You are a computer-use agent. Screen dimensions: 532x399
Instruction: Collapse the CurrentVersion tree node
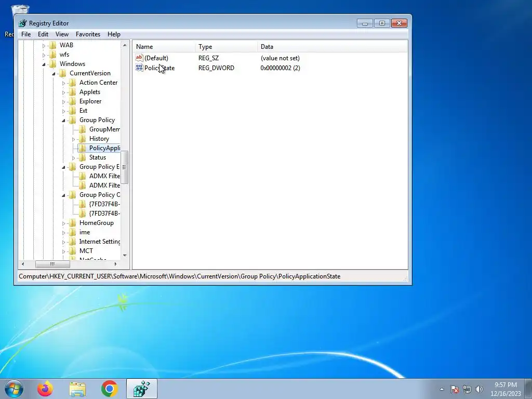click(54, 74)
